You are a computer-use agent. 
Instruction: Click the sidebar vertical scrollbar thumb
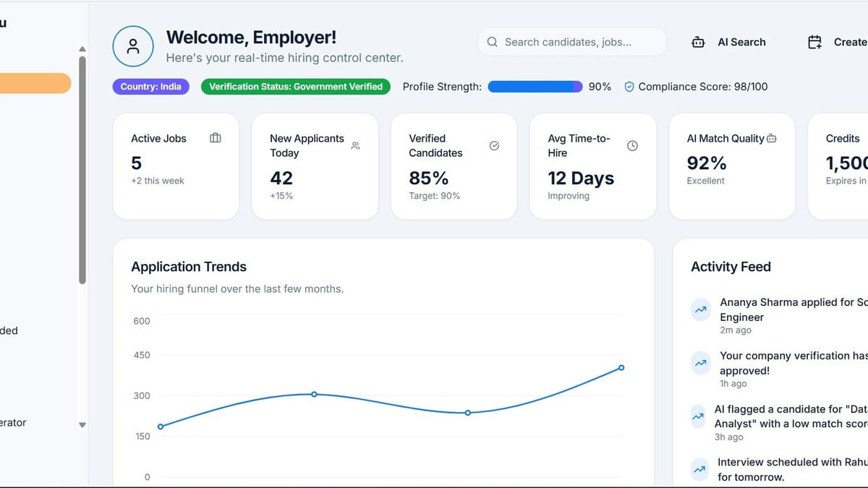point(82,170)
